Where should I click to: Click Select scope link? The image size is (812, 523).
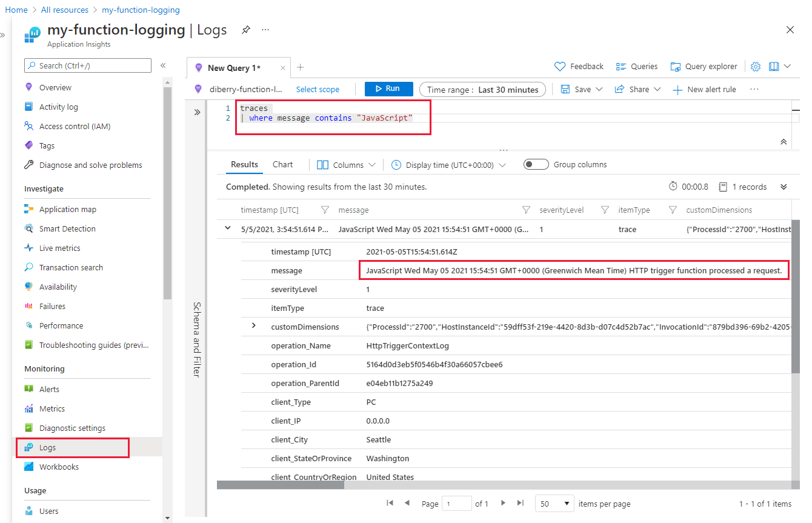pos(318,89)
